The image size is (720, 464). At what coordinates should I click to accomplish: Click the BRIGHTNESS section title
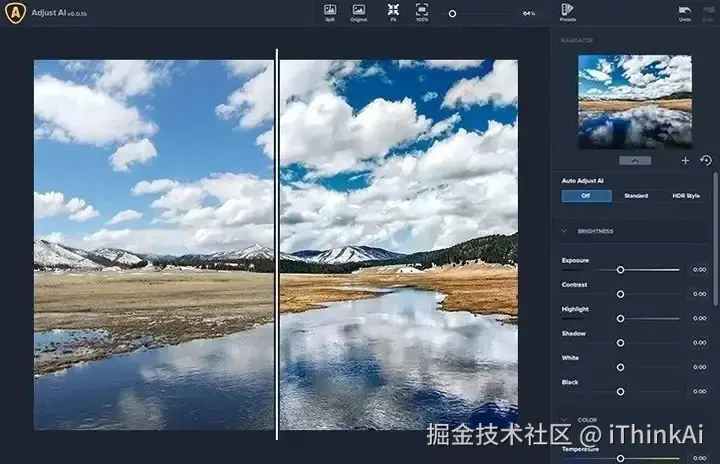595,231
